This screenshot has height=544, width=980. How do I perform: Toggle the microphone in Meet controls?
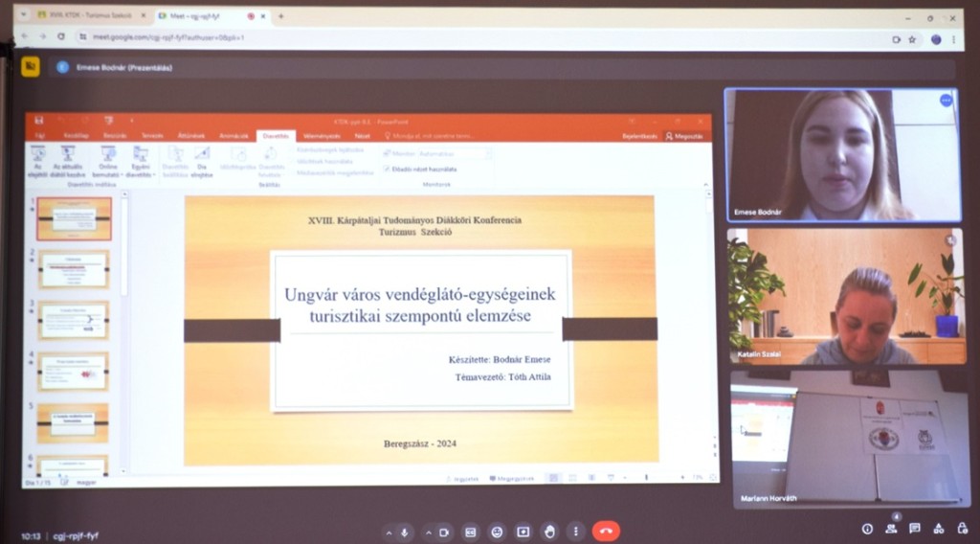point(404,532)
